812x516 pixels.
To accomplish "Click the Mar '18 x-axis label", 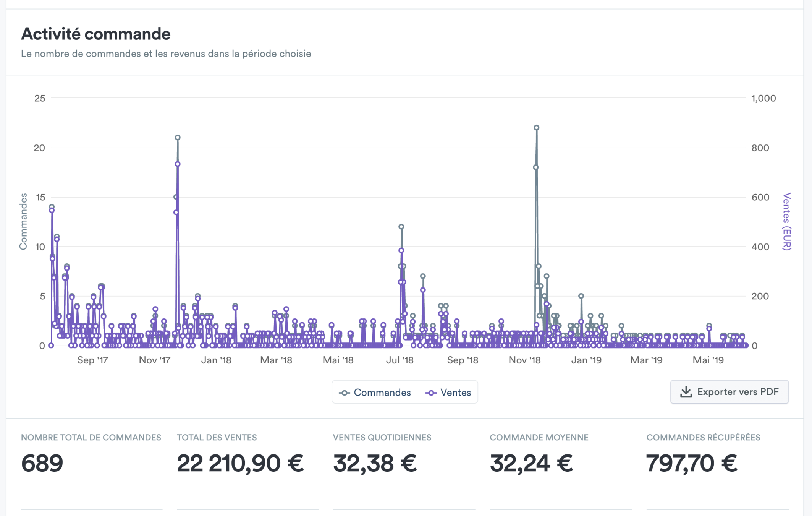I will tap(276, 360).
